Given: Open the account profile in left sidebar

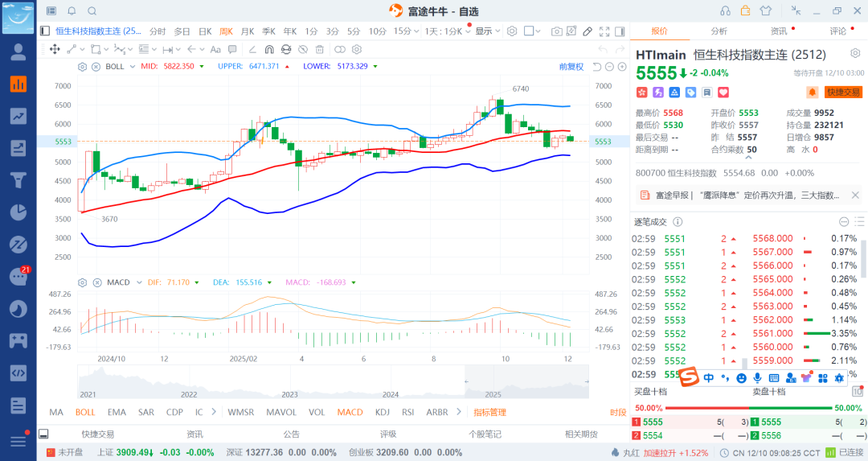Looking at the screenshot, I should pos(18,52).
